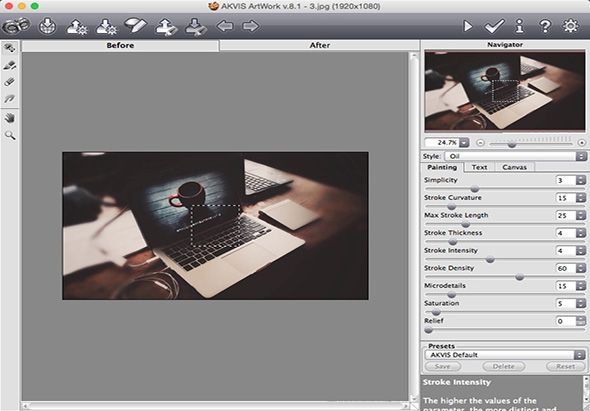Screen dimensions: 590x411
Task: Click the Relief value field
Action: pyautogui.click(x=566, y=321)
